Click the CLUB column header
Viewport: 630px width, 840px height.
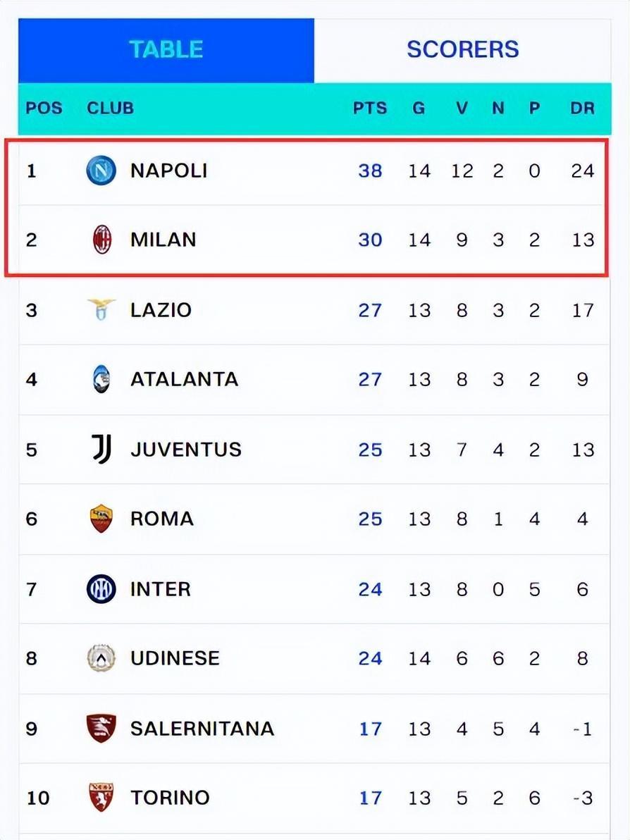pyautogui.click(x=110, y=109)
